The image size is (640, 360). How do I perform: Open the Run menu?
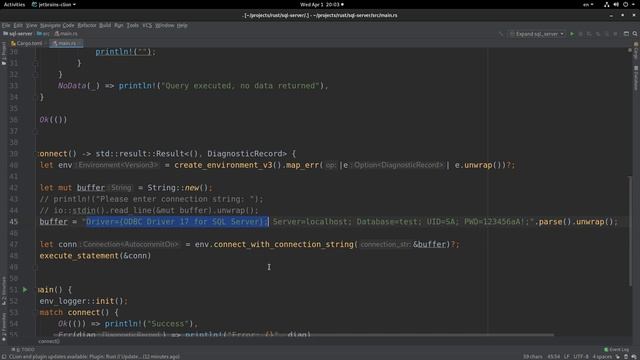[118, 25]
